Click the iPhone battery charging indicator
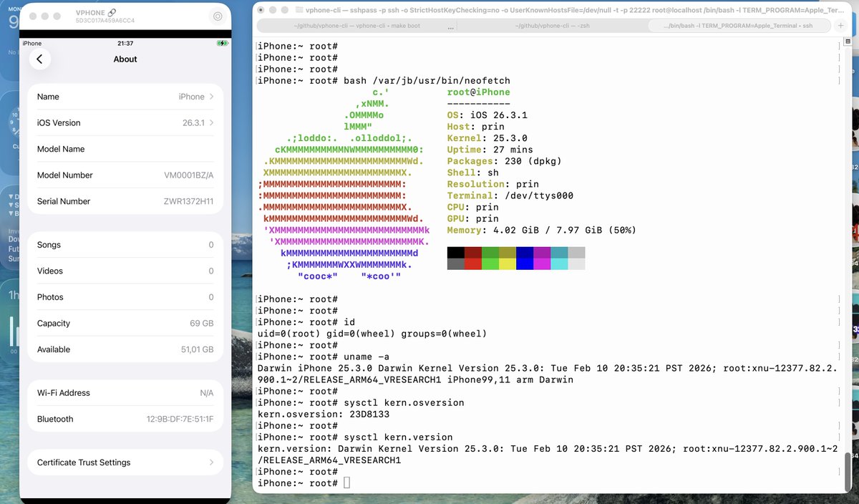This screenshot has height=504, width=859. [222, 44]
